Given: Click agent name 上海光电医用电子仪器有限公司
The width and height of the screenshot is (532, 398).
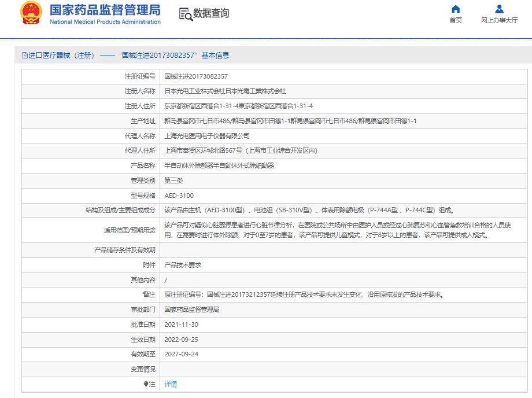Looking at the screenshot, I should click(x=207, y=136).
